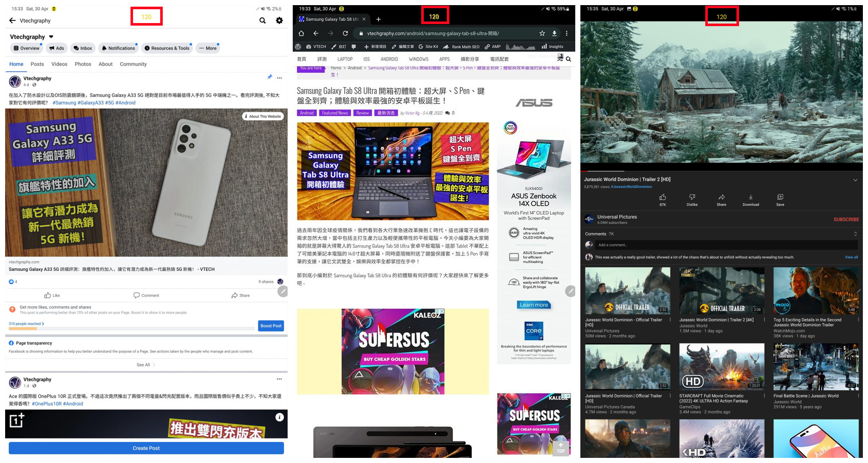Switch to the Community tab

click(133, 64)
